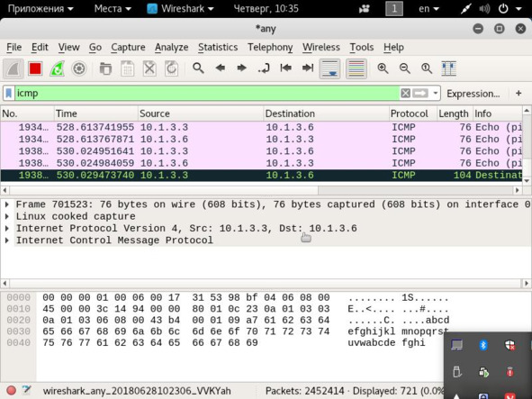The height and width of the screenshot is (399, 532).
Task: Zoom in on packet text
Action: (x=383, y=68)
